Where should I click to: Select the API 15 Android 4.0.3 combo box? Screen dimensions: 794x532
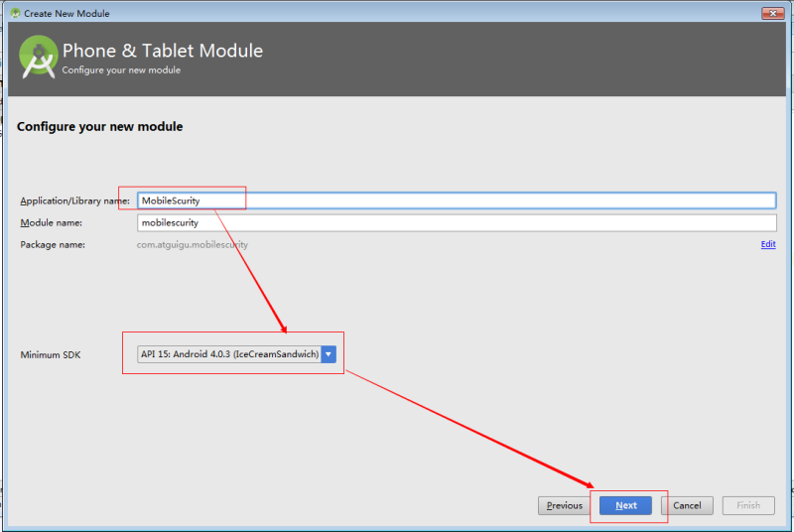(236, 354)
